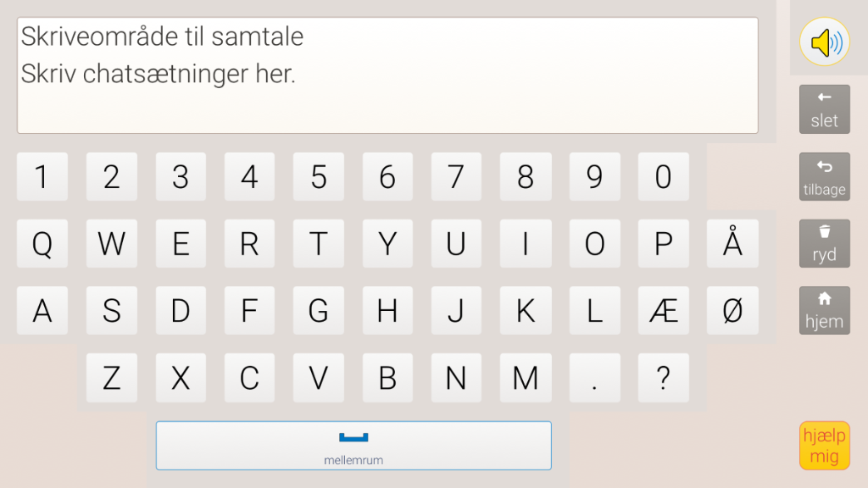Clear text with the ryd trash button

824,244
